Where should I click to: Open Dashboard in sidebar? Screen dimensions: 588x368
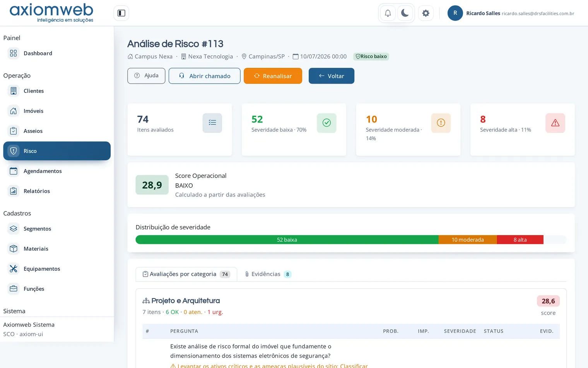(x=57, y=53)
